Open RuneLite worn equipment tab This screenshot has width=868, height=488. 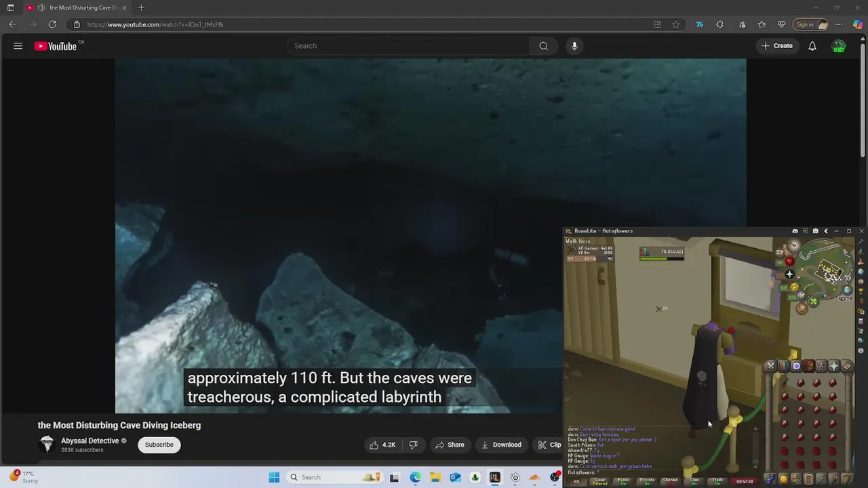pyautogui.click(x=821, y=366)
